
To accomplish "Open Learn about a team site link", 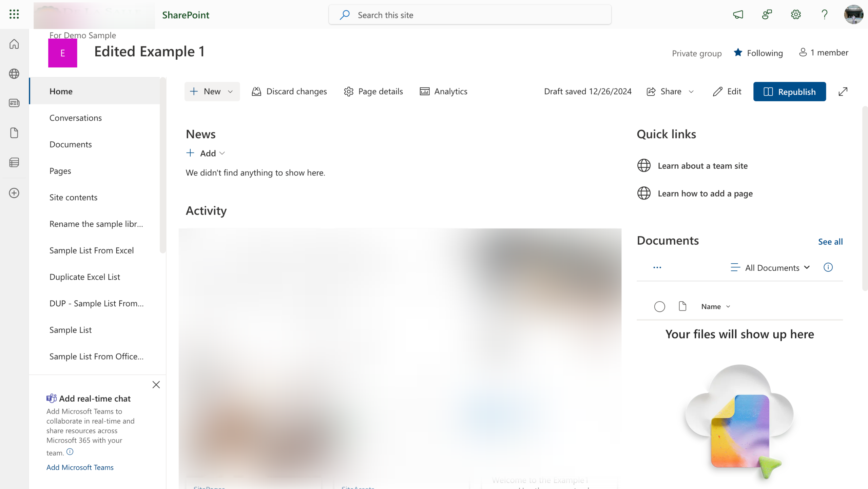I will [x=702, y=166].
